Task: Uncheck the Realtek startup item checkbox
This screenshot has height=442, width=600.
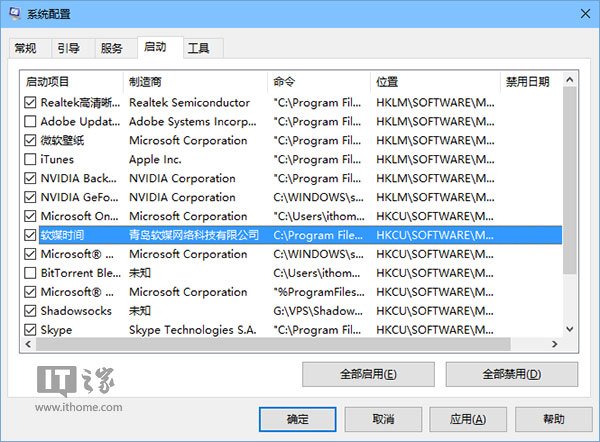Action: click(x=30, y=102)
